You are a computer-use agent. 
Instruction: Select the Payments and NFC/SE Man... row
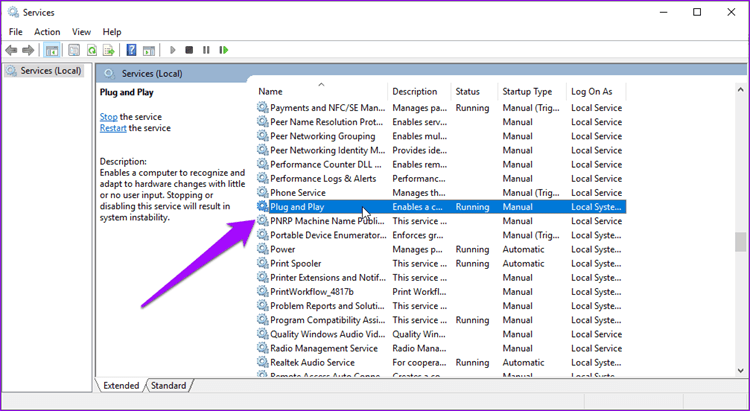(x=441, y=108)
